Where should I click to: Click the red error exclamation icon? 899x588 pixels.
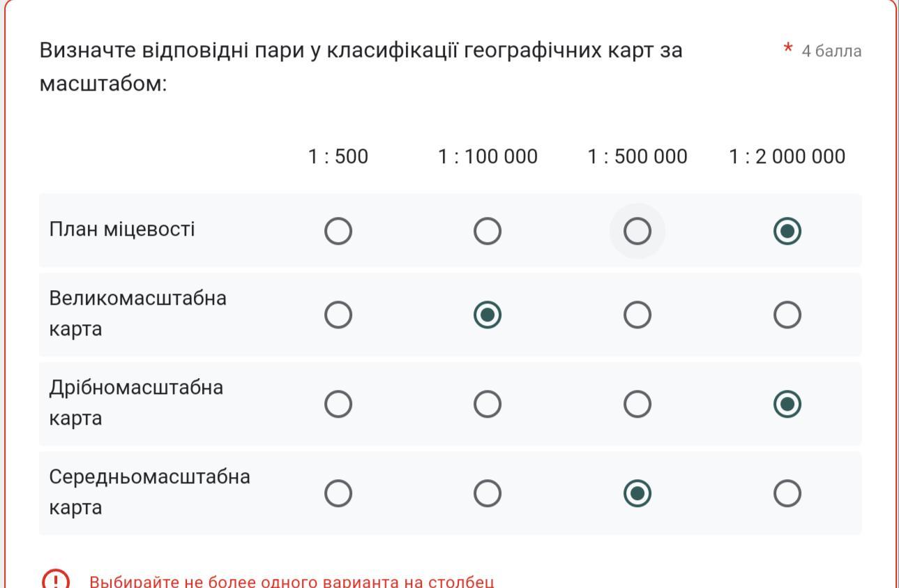[x=56, y=580]
